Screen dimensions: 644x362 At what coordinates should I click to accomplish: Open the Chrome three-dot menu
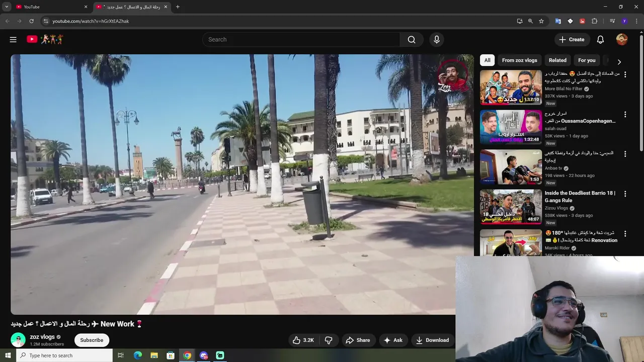[636, 21]
